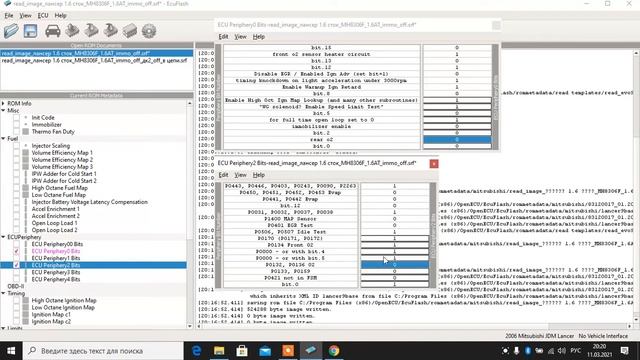Screen dimensions: 640x360
Task: Open the Help menu in EcuFlash
Action: coord(60,16)
